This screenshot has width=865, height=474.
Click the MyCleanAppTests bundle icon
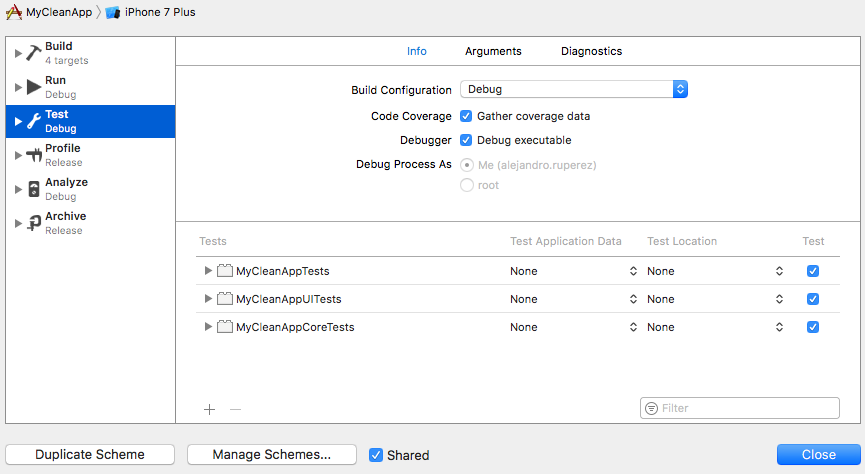(225, 270)
